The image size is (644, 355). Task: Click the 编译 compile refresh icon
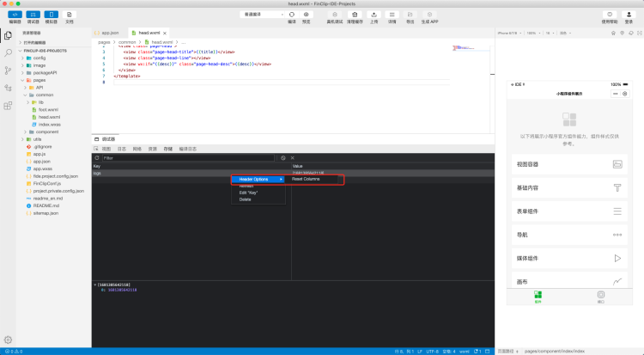tap(292, 15)
